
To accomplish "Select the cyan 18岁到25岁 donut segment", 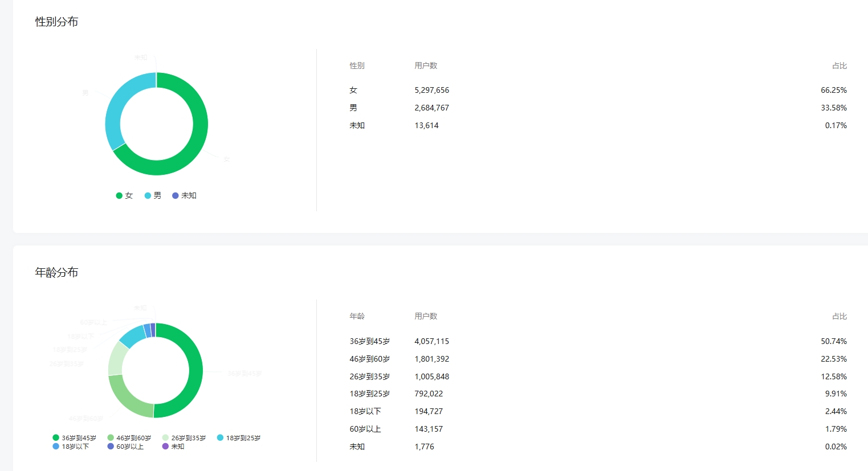I will (132, 335).
